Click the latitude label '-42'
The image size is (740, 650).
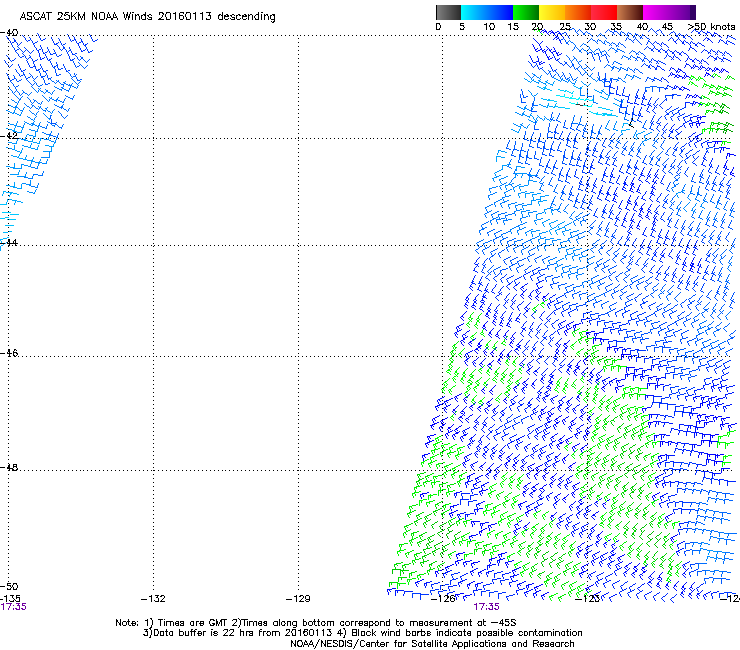(x=9, y=136)
